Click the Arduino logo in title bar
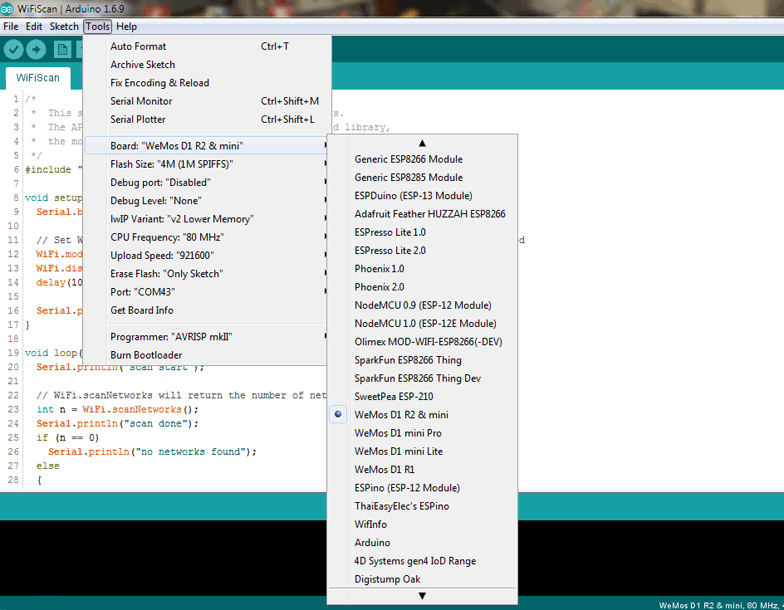The image size is (784, 610). click(x=6, y=8)
